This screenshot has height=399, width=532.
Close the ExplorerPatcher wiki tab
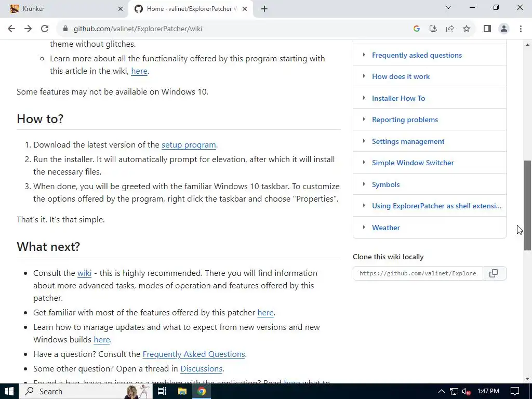point(245,9)
